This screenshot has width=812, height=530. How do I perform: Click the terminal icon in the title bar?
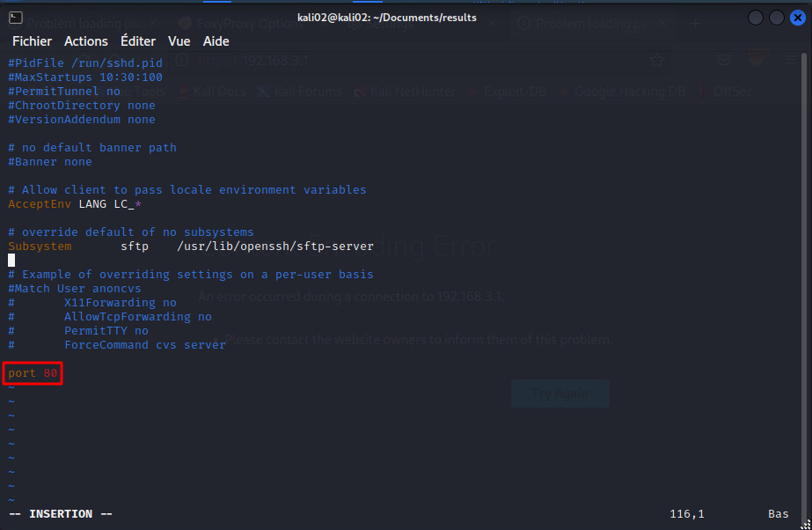[x=15, y=18]
